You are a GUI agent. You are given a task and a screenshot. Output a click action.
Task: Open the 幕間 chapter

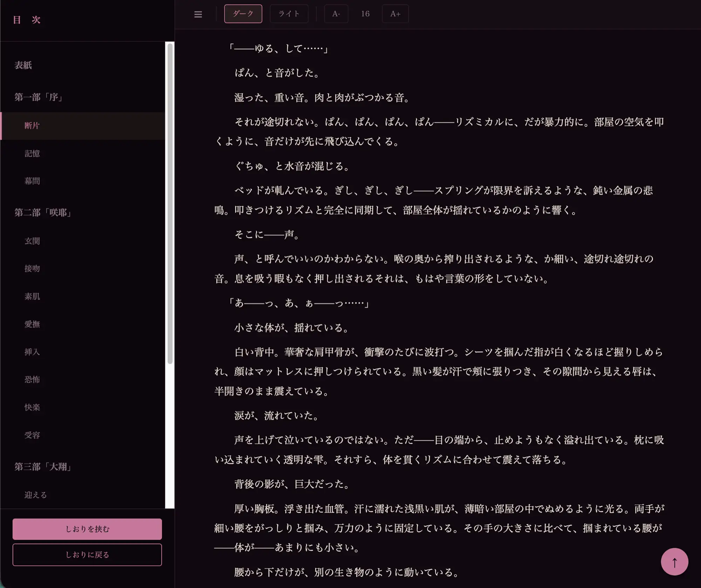point(33,181)
